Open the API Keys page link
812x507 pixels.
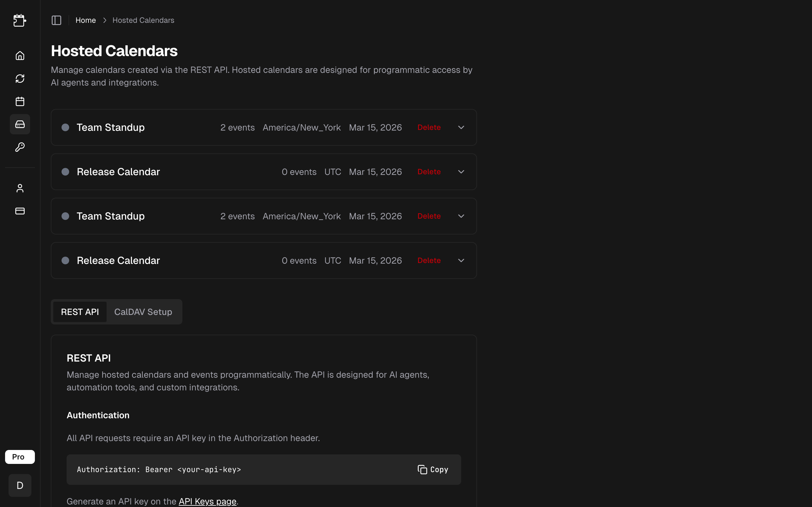pos(207,501)
